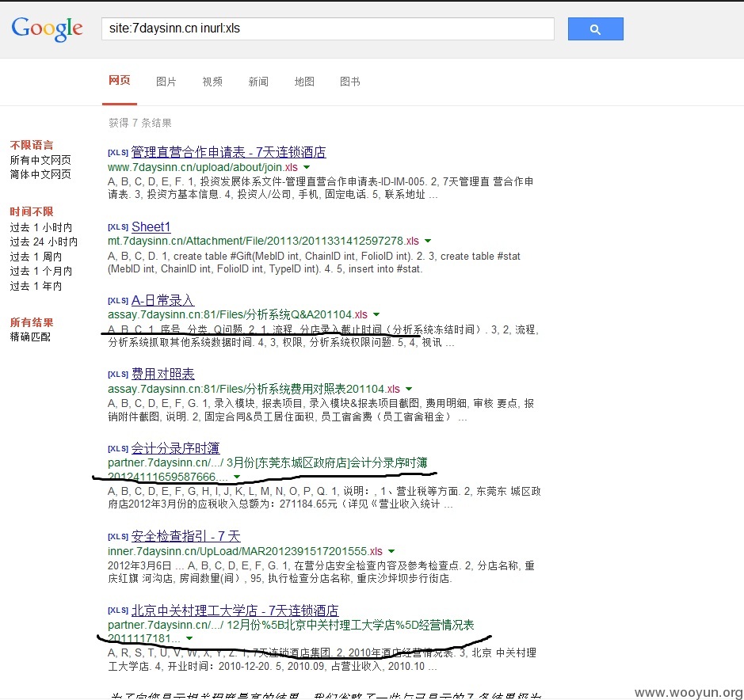Switch to the 地图 tab

click(304, 82)
